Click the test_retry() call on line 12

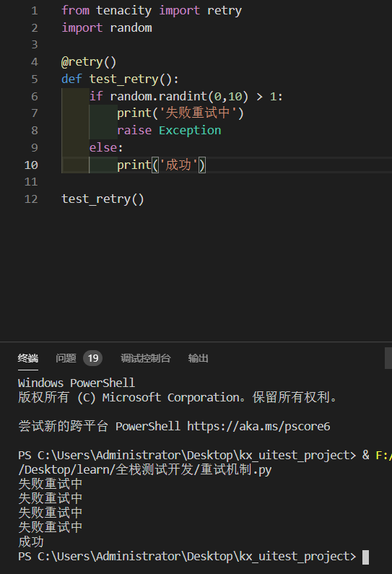[x=103, y=199]
